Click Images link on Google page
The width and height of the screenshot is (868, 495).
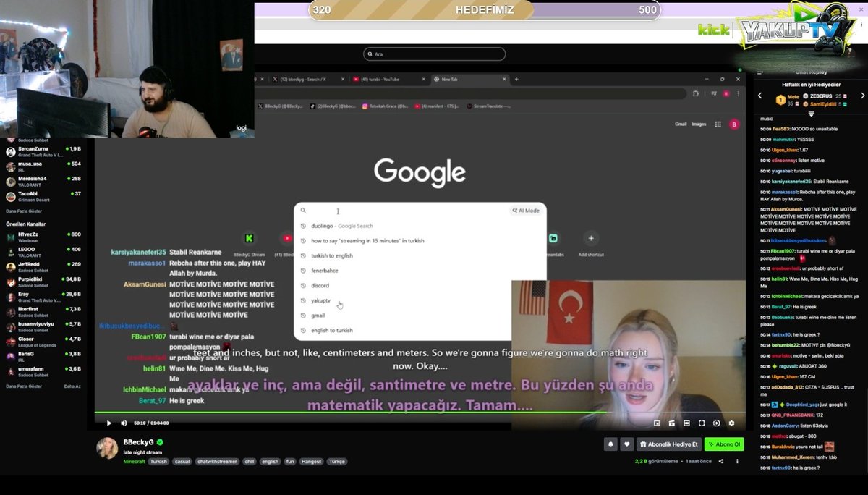coord(699,124)
